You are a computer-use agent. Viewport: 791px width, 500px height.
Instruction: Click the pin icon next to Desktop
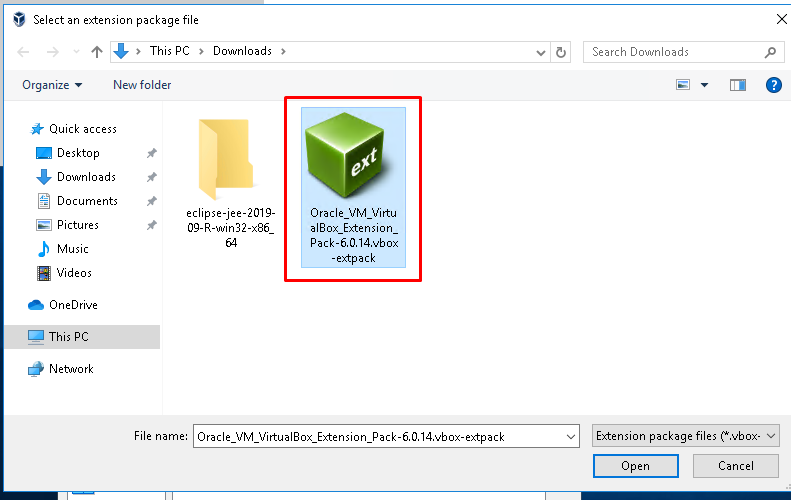tap(151, 153)
